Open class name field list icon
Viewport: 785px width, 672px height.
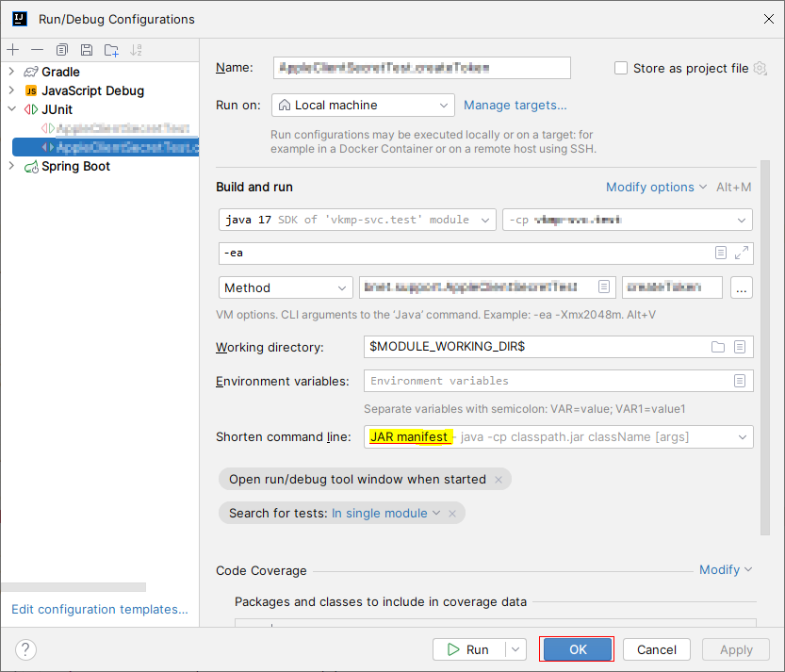tap(604, 287)
